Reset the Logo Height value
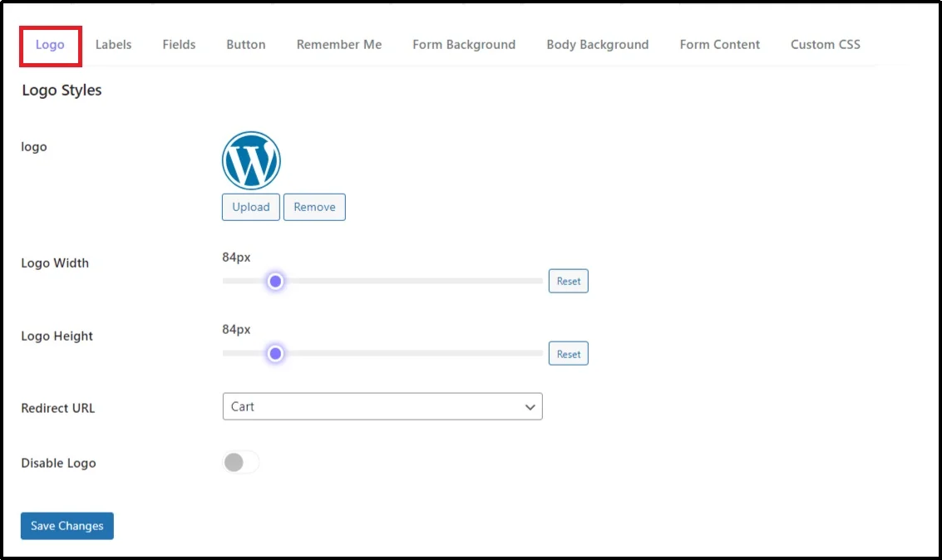The width and height of the screenshot is (942, 560). [x=568, y=353]
